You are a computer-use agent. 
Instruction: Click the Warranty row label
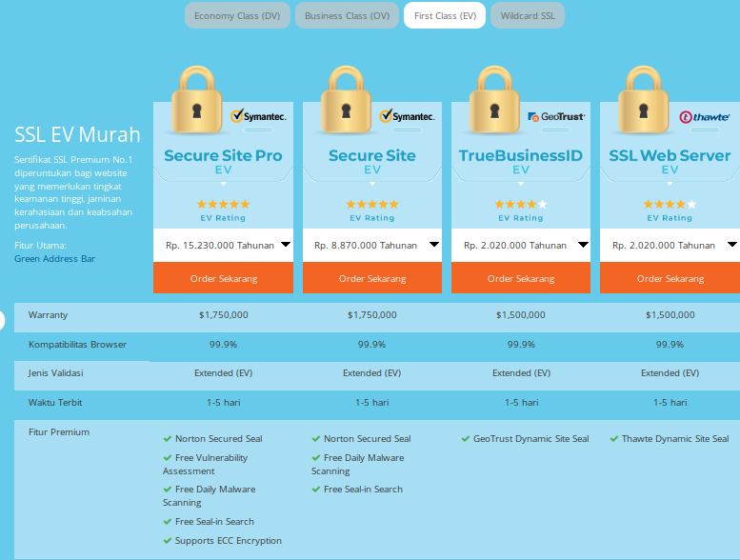tap(49, 314)
